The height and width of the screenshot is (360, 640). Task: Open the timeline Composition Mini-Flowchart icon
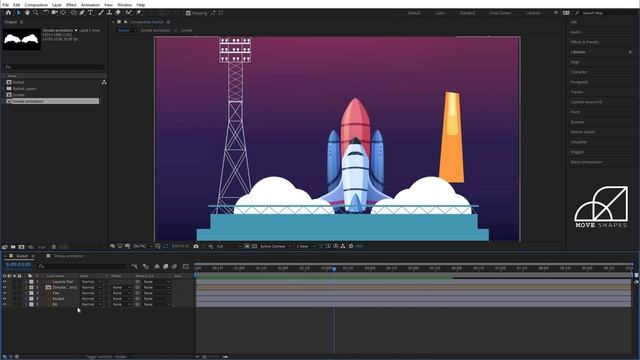[134, 266]
